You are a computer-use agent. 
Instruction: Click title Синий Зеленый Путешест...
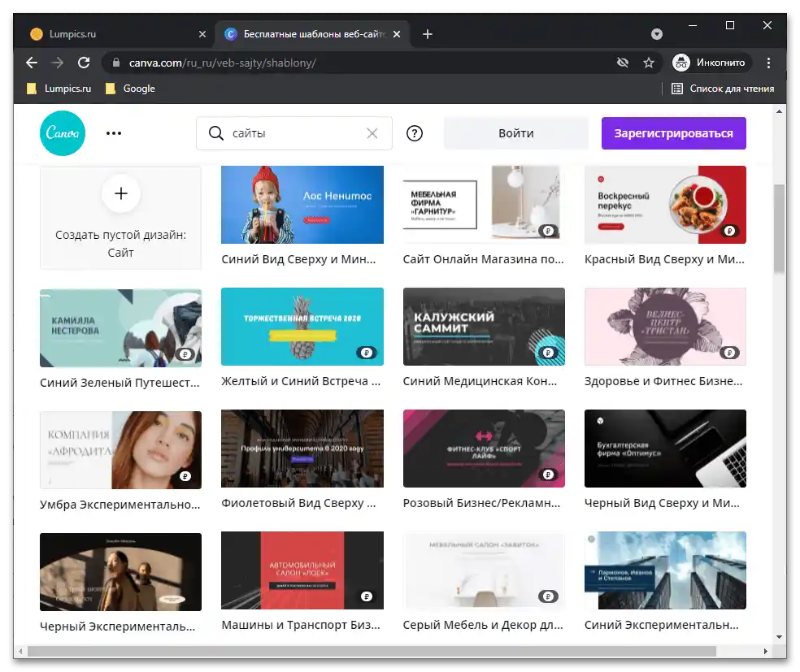click(x=120, y=383)
